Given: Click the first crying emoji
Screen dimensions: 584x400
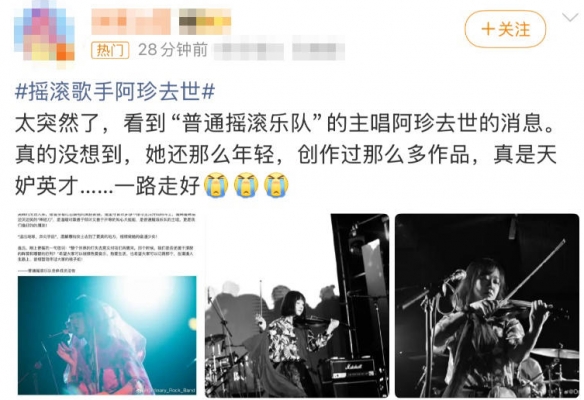Looking at the screenshot, I should pyautogui.click(x=216, y=185).
